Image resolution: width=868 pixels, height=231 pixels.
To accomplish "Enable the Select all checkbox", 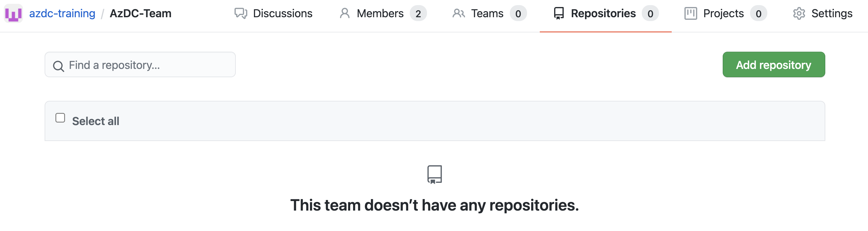I will pos(60,117).
